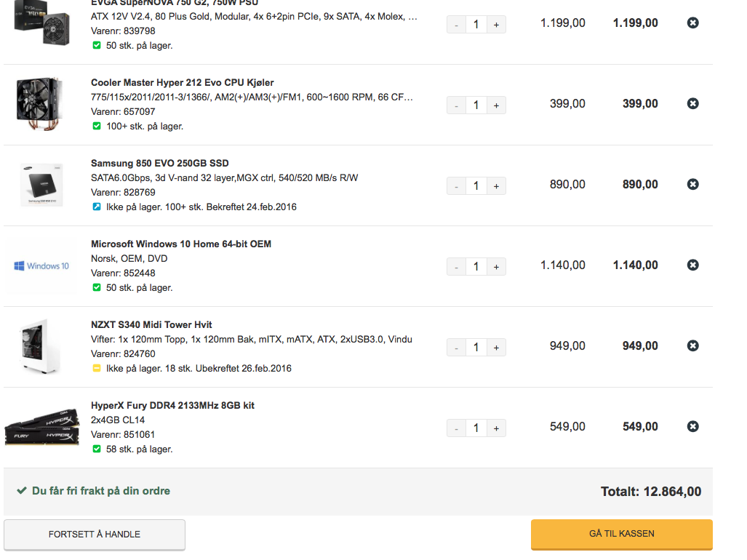Click the Windows 10 logo thumbnail

[41, 266]
